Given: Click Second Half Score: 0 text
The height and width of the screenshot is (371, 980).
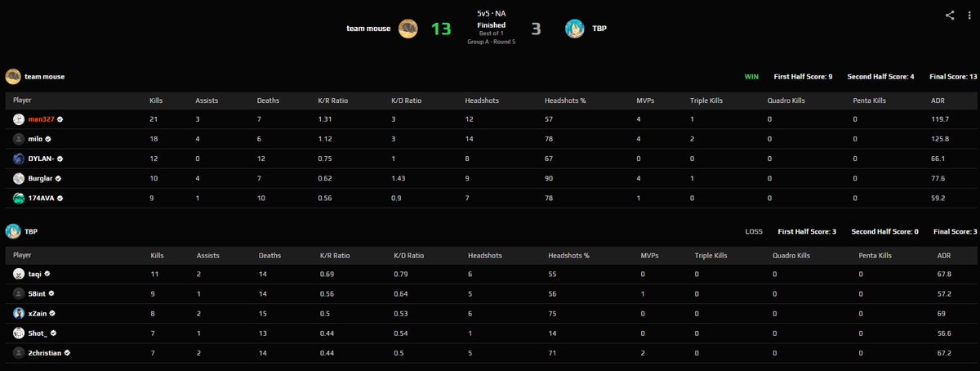Looking at the screenshot, I should click(x=884, y=231).
